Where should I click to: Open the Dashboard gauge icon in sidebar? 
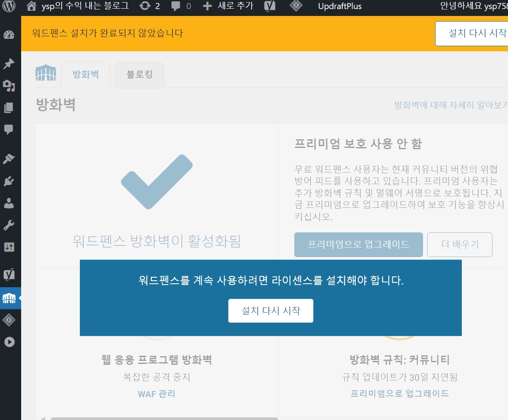[x=9, y=34]
